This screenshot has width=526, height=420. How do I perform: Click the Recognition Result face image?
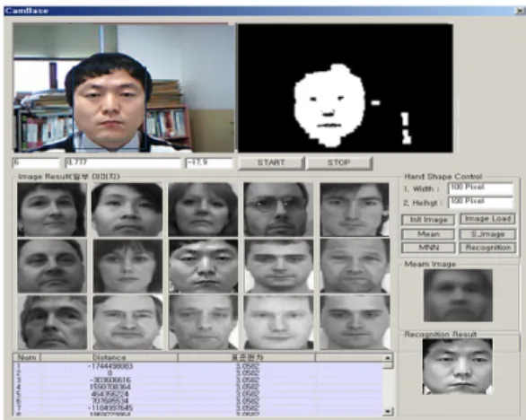458,366
